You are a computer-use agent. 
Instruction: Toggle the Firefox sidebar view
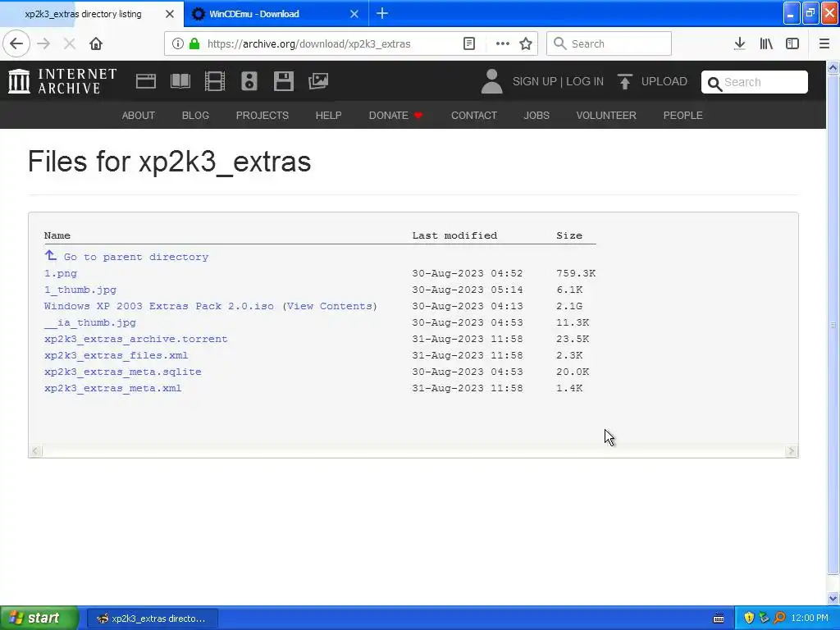[792, 43]
